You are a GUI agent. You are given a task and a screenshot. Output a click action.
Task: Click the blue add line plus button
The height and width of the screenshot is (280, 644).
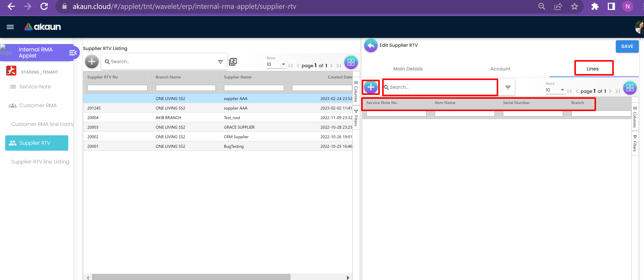pyautogui.click(x=371, y=87)
